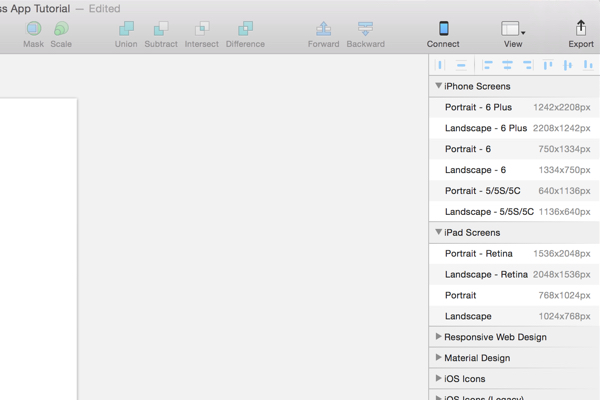This screenshot has height=400, width=600.
Task: Select Landscape - 6 Plus artboard preset
Action: [x=514, y=128]
